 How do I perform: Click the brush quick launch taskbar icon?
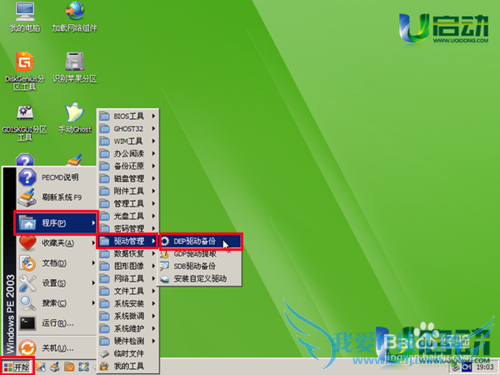(x=55, y=367)
